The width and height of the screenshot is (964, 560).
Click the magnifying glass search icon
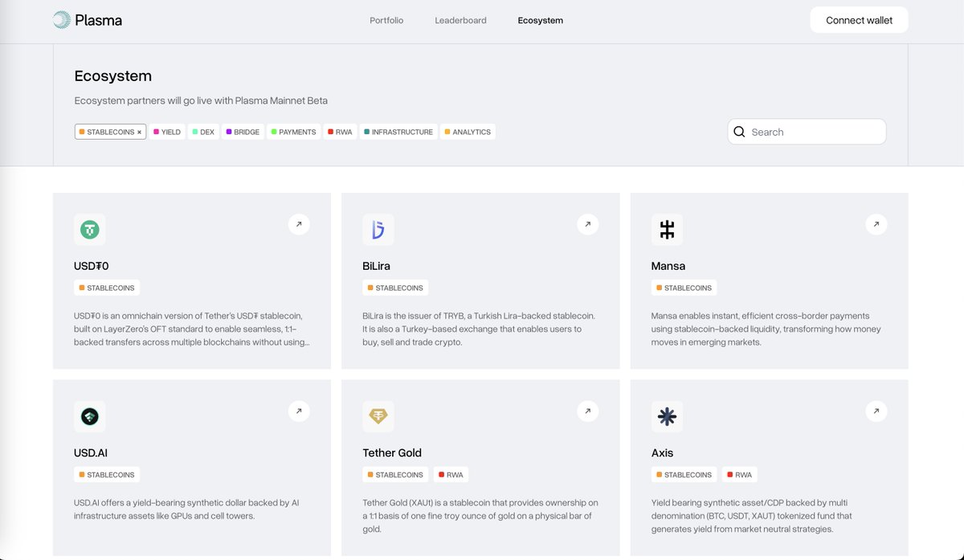pos(739,132)
